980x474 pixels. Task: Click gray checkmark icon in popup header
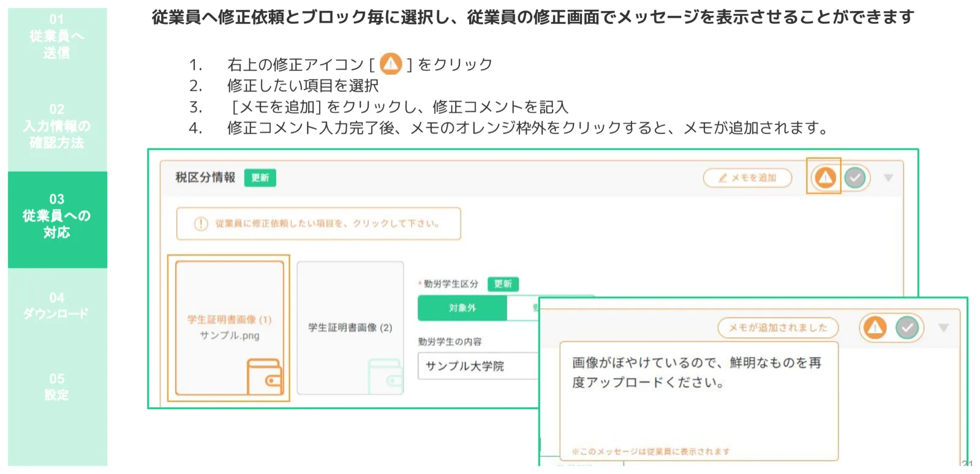(907, 328)
